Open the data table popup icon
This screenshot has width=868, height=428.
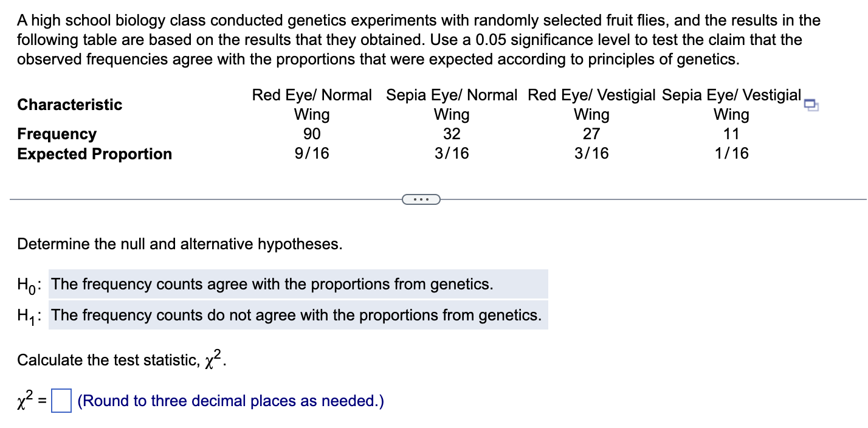811,106
